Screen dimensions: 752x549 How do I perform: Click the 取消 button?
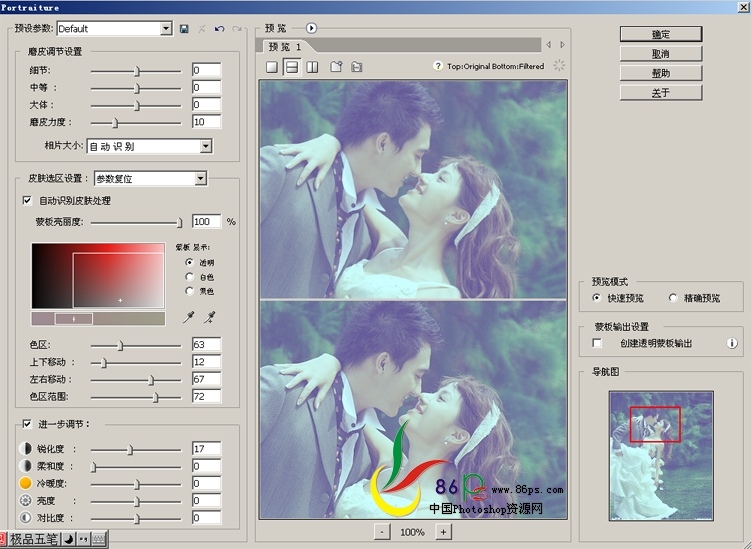(661, 54)
